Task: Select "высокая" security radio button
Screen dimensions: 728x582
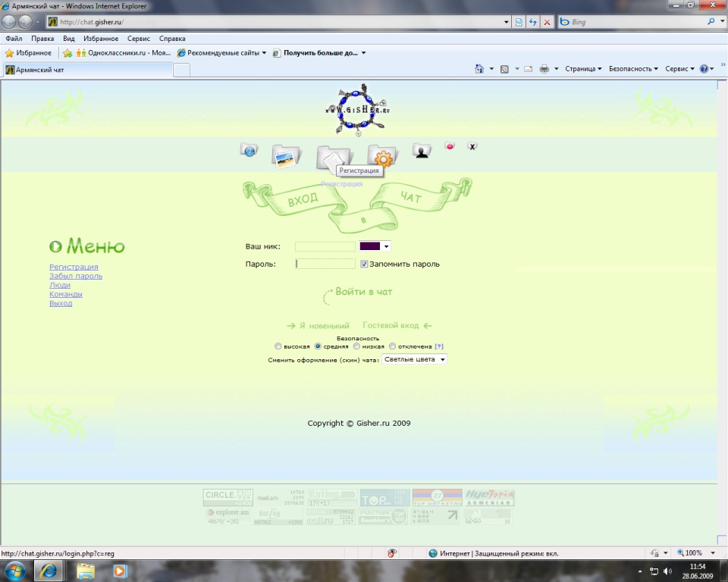Action: [x=278, y=346]
